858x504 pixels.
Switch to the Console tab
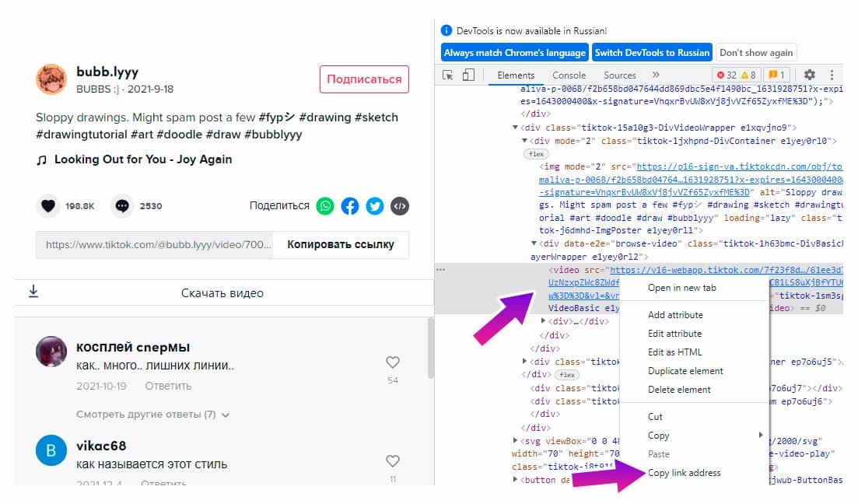point(569,75)
